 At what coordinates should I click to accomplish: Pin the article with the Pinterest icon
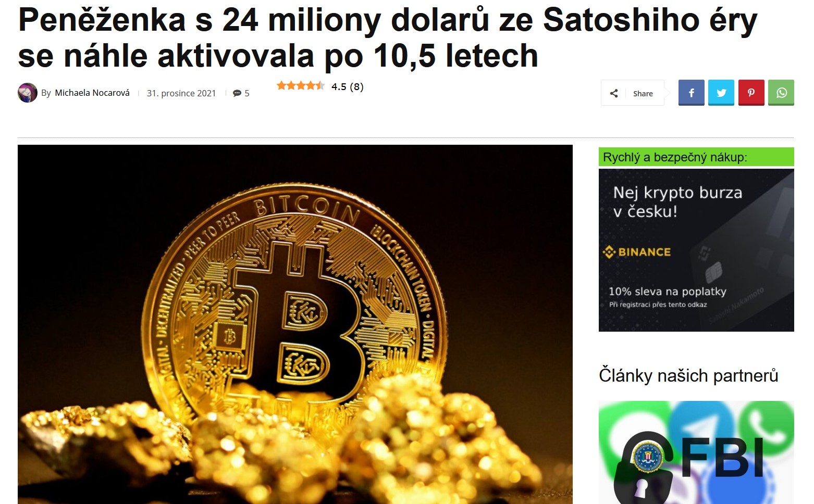coord(751,93)
